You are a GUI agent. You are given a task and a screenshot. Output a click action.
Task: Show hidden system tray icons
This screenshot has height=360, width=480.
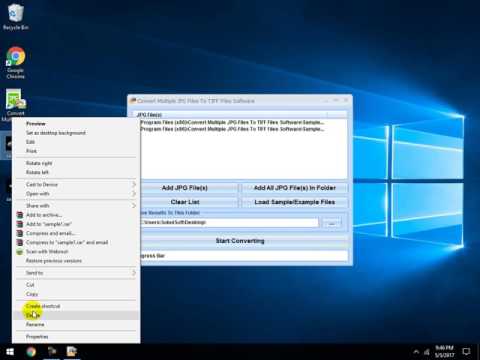(x=416, y=352)
